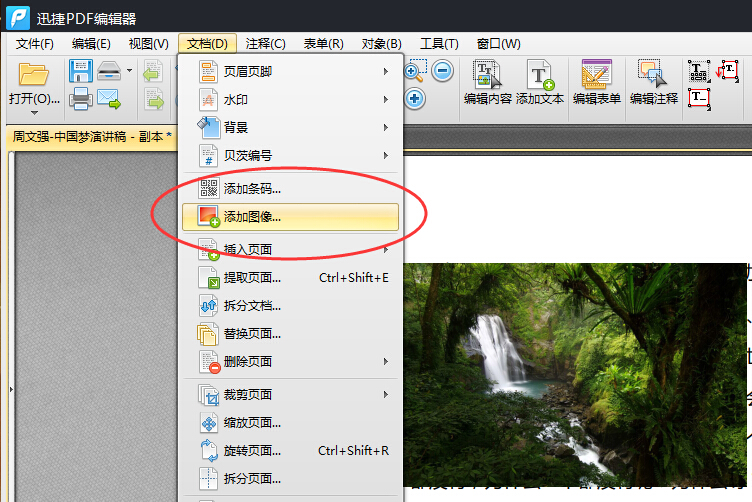This screenshot has height=502, width=752.
Task: Expand the scanner dropdown arrow
Action: pos(129,70)
